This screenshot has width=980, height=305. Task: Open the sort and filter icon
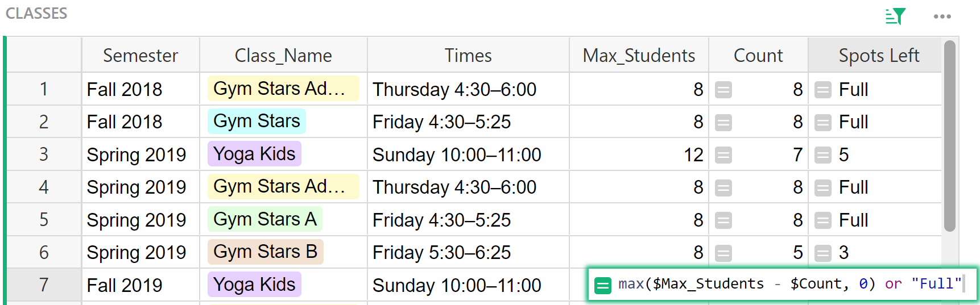click(x=895, y=16)
